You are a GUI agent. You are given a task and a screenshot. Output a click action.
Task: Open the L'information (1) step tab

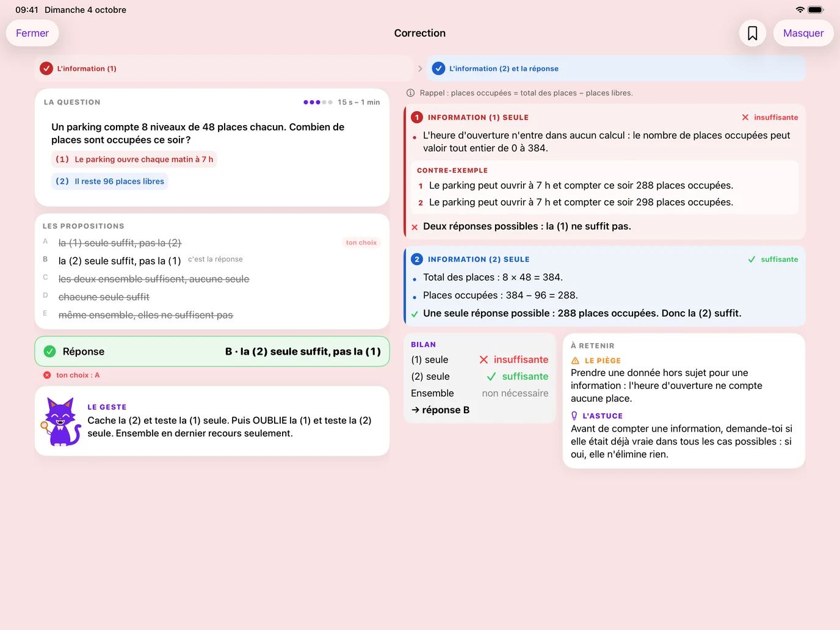tap(224, 68)
